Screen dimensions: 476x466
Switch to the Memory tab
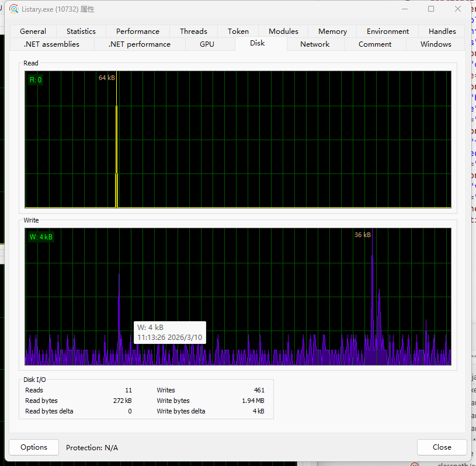[332, 32]
